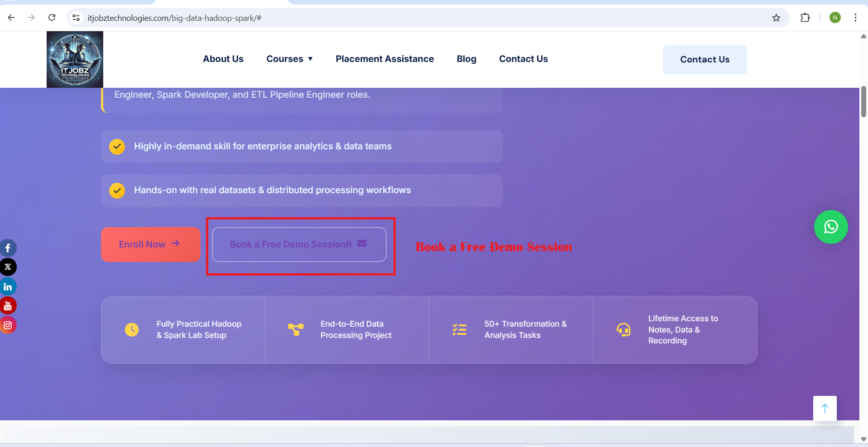868x447 pixels.
Task: Go to the About Us page
Action: (x=223, y=59)
